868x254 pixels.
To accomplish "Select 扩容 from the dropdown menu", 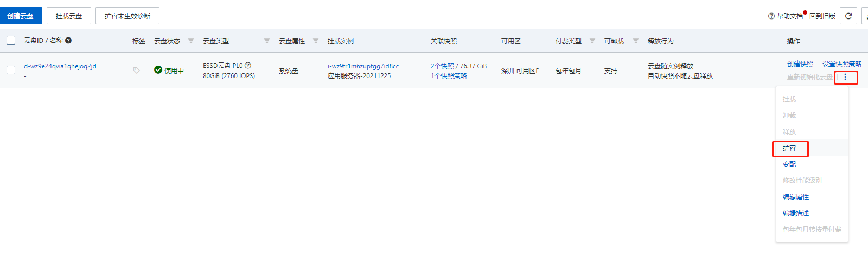I will click(789, 148).
